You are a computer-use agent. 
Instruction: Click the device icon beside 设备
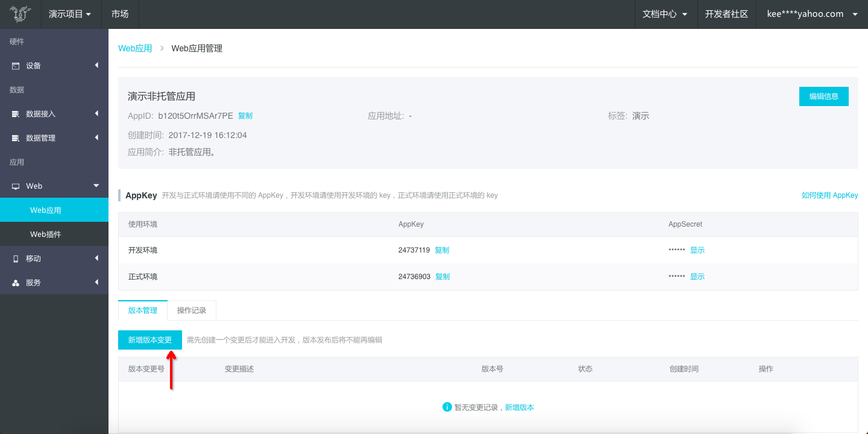pyautogui.click(x=16, y=66)
